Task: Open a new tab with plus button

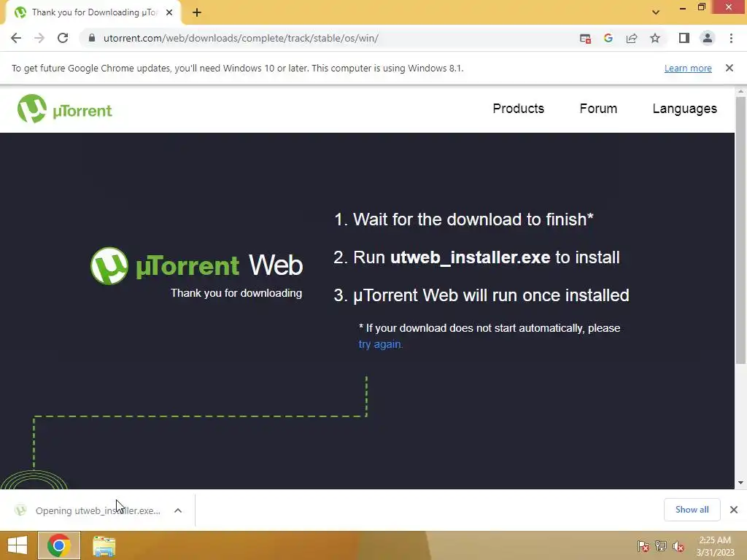Action: pos(197,13)
